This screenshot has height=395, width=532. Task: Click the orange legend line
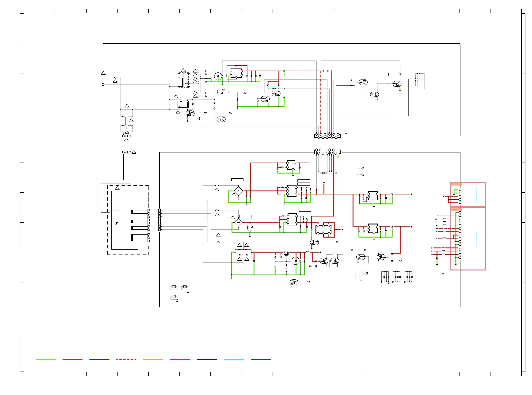153,360
